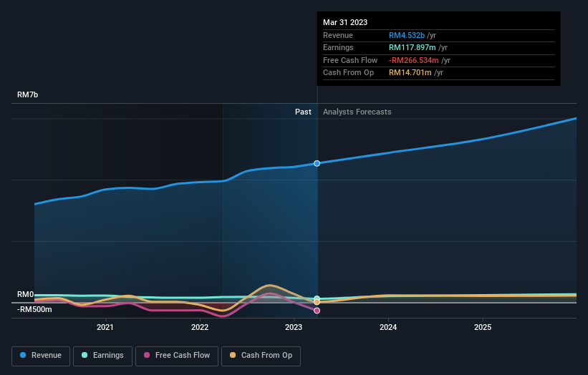Screen dimensions: 588x375
Task: Click the teal Earnings marker dot
Action: point(317,298)
